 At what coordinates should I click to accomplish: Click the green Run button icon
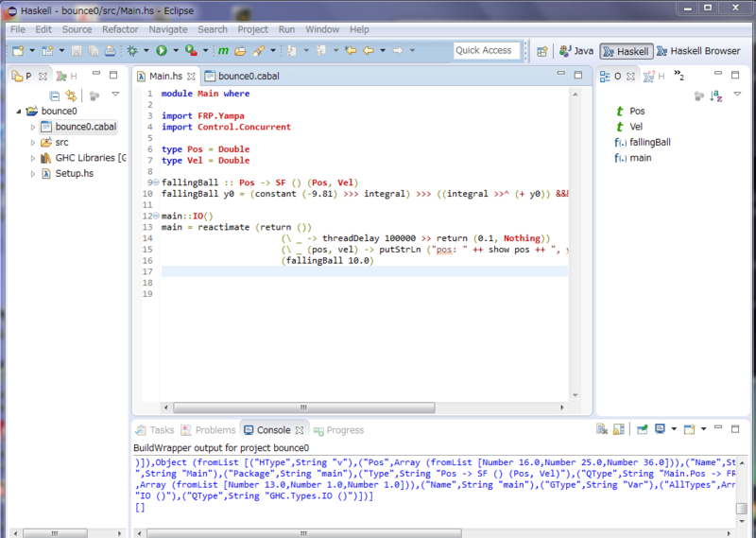pyautogui.click(x=162, y=51)
